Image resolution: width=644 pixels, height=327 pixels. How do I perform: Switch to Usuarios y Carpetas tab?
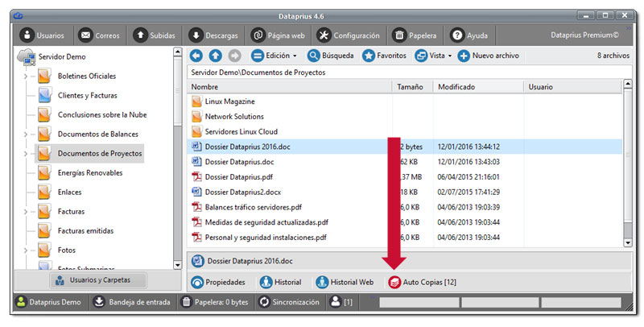tap(98, 280)
